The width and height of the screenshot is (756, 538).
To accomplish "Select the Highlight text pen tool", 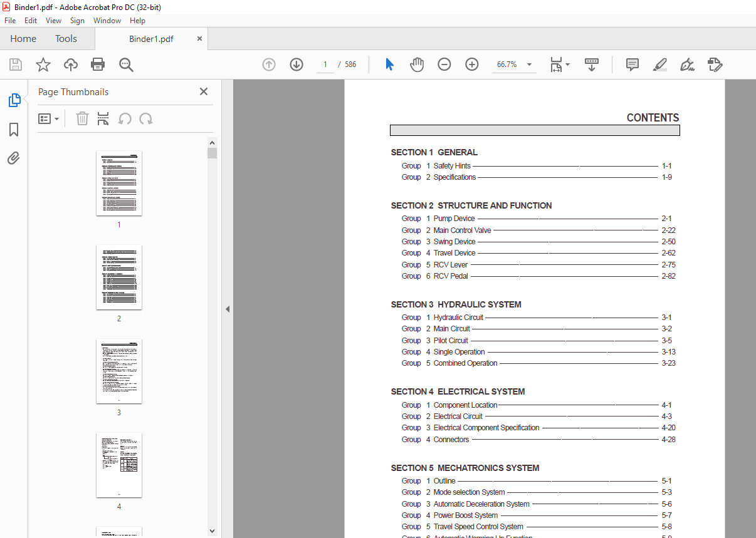I will (660, 65).
